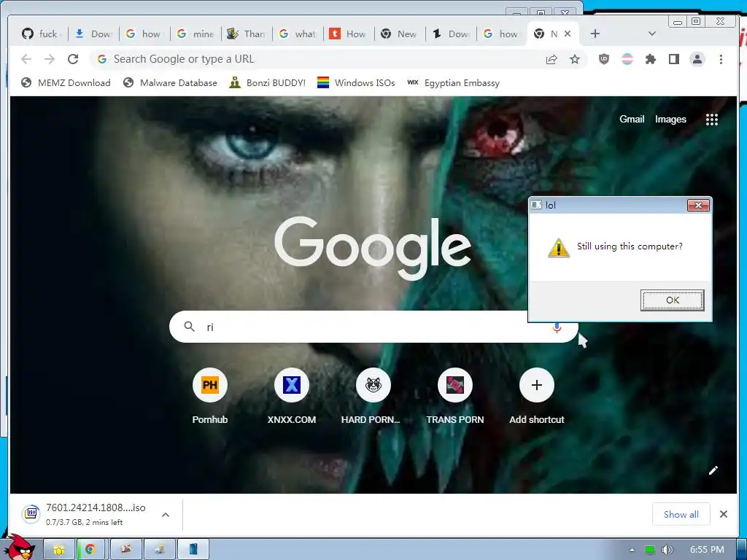Open the MEMZ Download bookmark
This screenshot has width=747, height=560.
click(66, 83)
